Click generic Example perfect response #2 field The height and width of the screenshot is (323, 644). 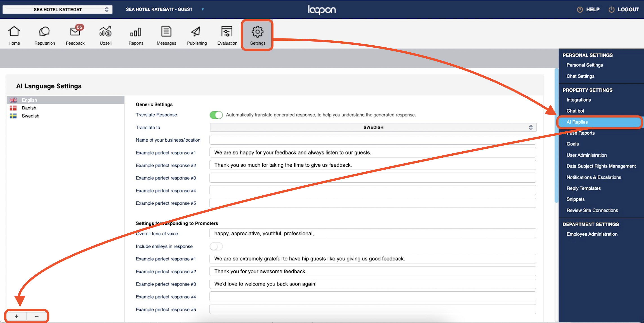pos(373,165)
